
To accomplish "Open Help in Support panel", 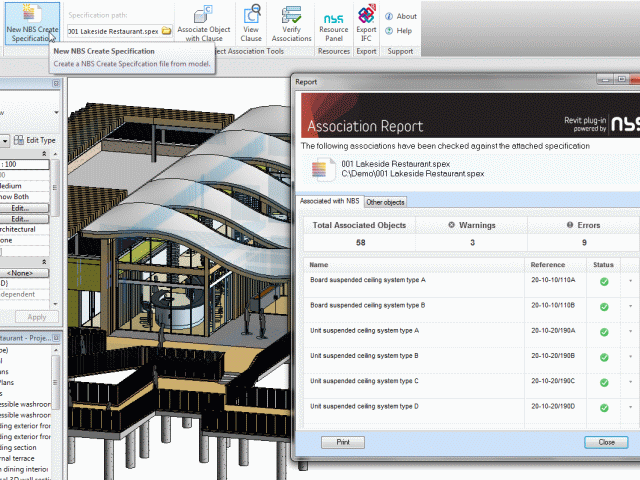I will 398,31.
